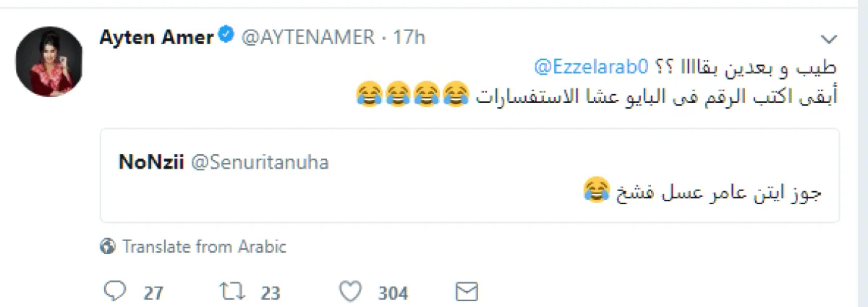
Task: Click the 27 replies count
Action: pos(153,293)
